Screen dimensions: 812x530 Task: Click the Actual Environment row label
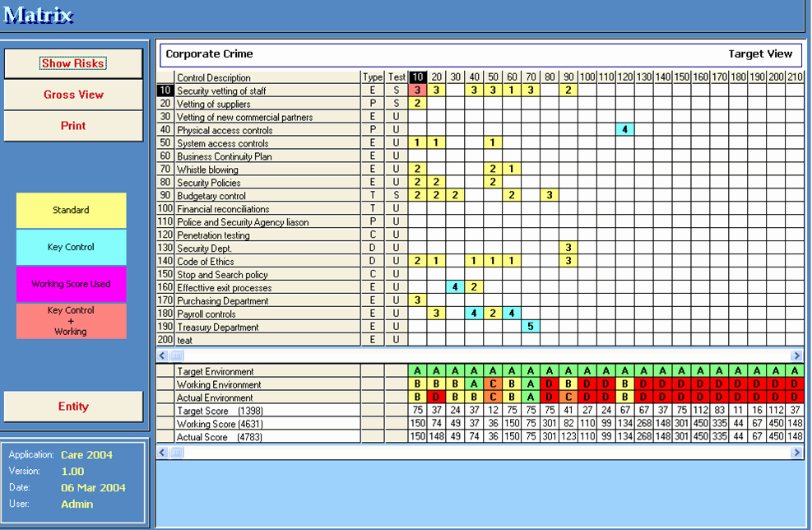coord(267,397)
